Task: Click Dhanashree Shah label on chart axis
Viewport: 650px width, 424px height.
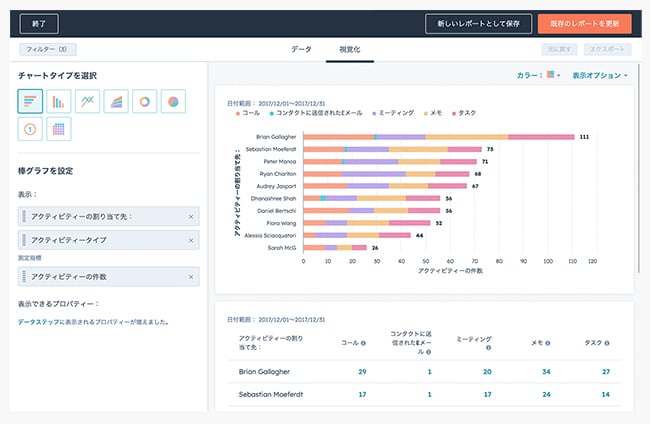Action: pos(273,199)
